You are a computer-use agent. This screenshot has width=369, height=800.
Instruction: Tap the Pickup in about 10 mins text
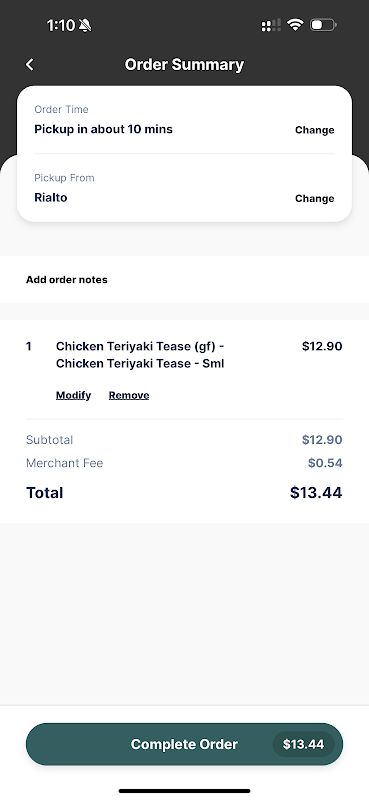104,129
